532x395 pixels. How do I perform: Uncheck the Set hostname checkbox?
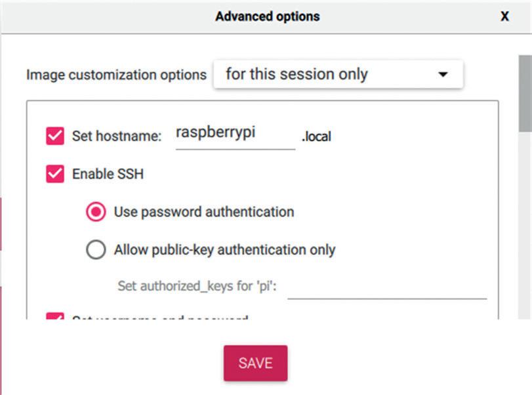coord(55,136)
